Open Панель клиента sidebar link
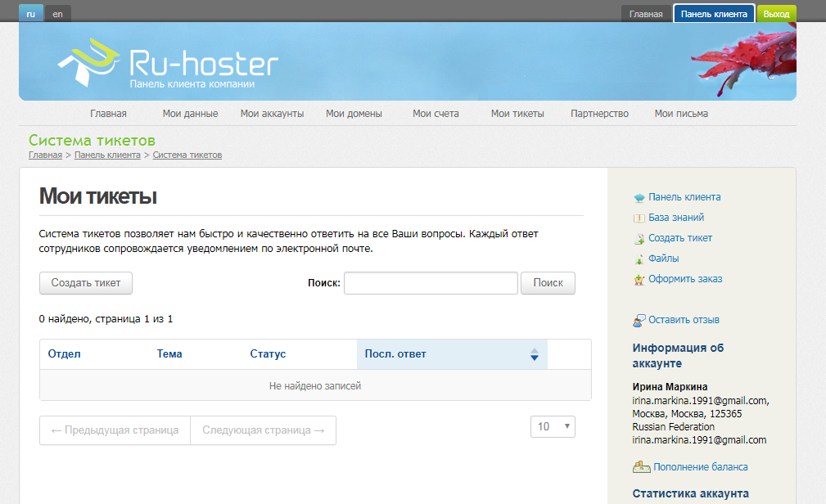This screenshot has width=826, height=504. 684,197
